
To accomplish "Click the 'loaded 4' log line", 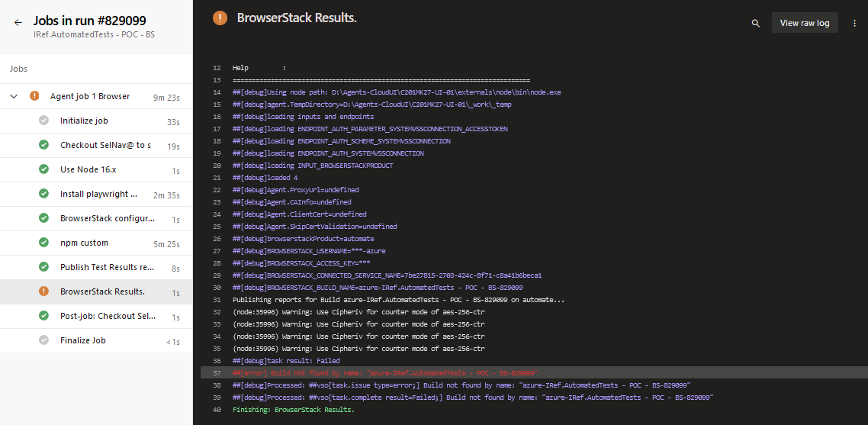I will click(265, 178).
